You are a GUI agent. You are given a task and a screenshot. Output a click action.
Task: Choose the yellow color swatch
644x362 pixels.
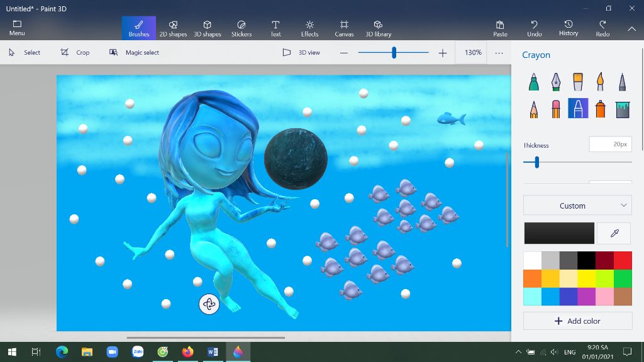pos(587,278)
